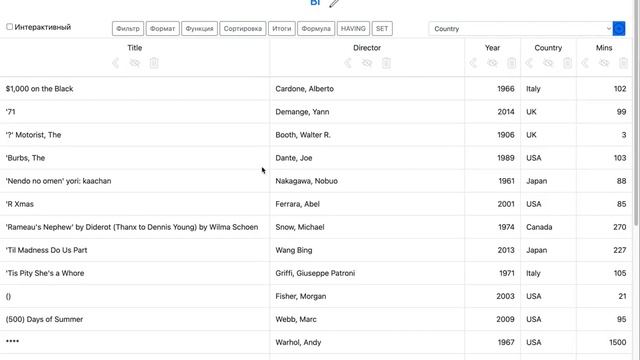The height and width of the screenshot is (360, 640).
Task: Click director Warhol, Andy
Action: tap(298, 342)
